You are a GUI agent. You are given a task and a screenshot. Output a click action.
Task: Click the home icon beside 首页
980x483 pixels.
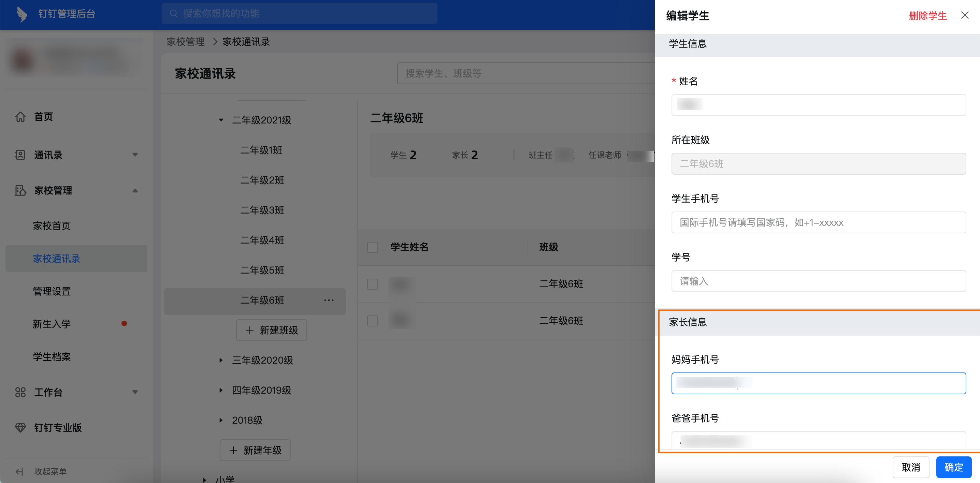pyautogui.click(x=20, y=117)
